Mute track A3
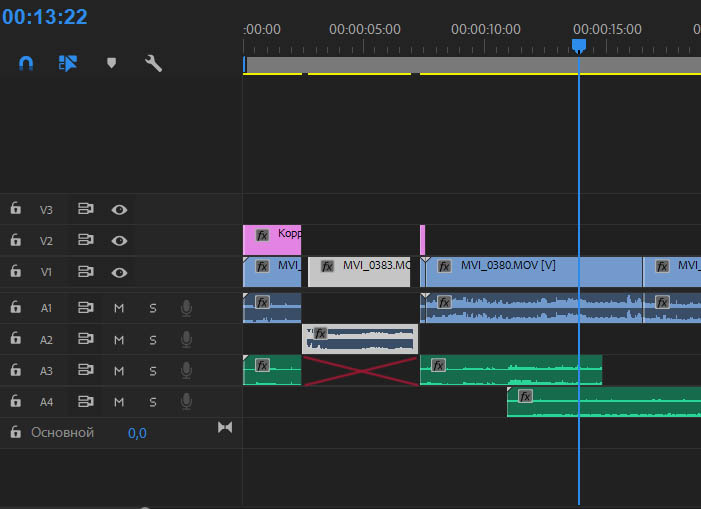This screenshot has height=509, width=701. 119,370
